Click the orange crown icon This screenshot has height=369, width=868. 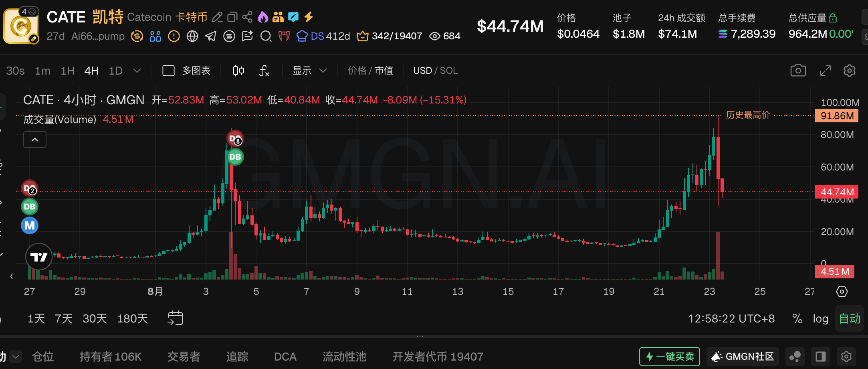(x=363, y=36)
